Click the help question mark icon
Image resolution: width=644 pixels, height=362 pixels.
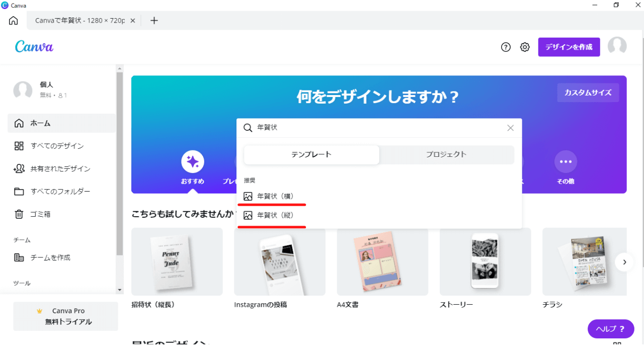(506, 47)
